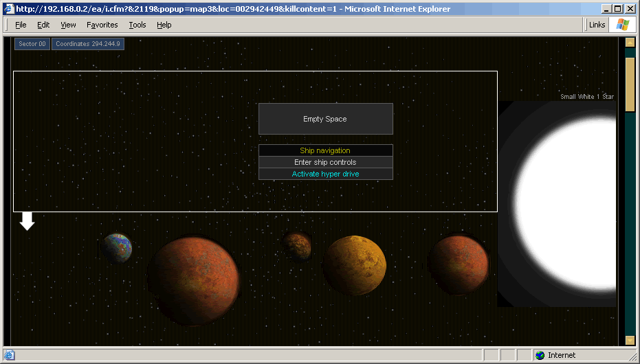
Task: Click the Sector 00 label
Action: point(32,44)
